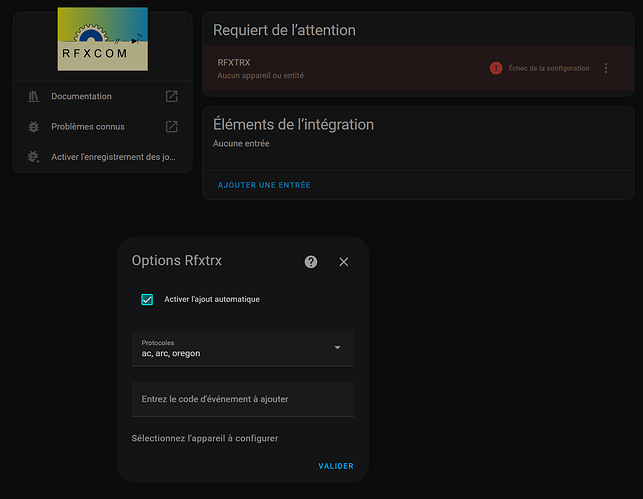Click the debug logging bug-play icon
643x499 pixels.
(33, 157)
